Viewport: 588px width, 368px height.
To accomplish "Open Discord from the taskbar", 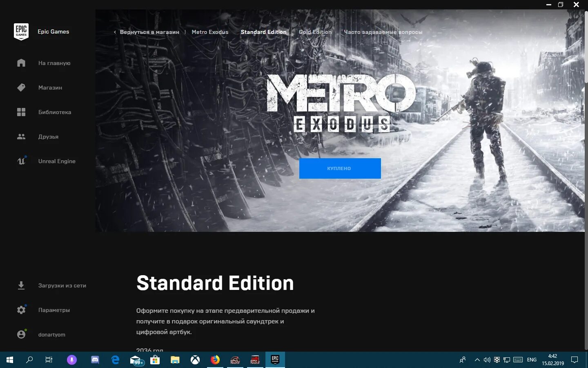I will pyautogui.click(x=95, y=360).
